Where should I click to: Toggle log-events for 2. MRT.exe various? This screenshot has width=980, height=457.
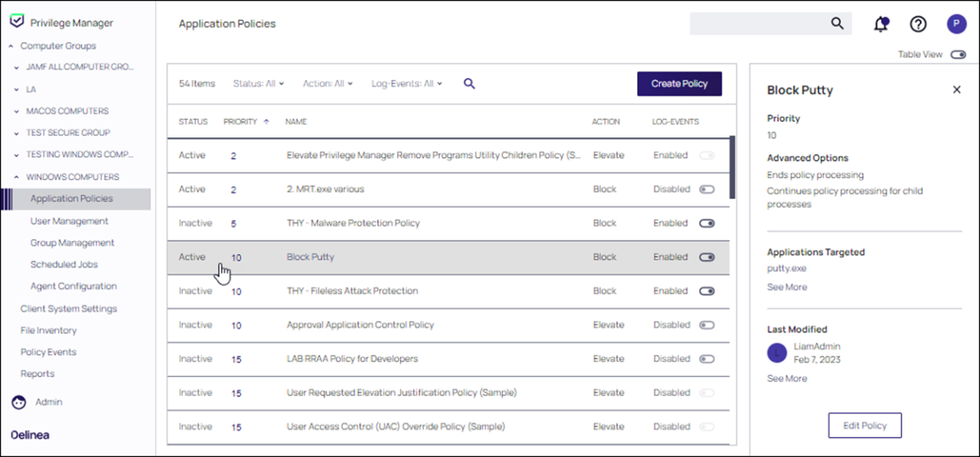tap(706, 189)
